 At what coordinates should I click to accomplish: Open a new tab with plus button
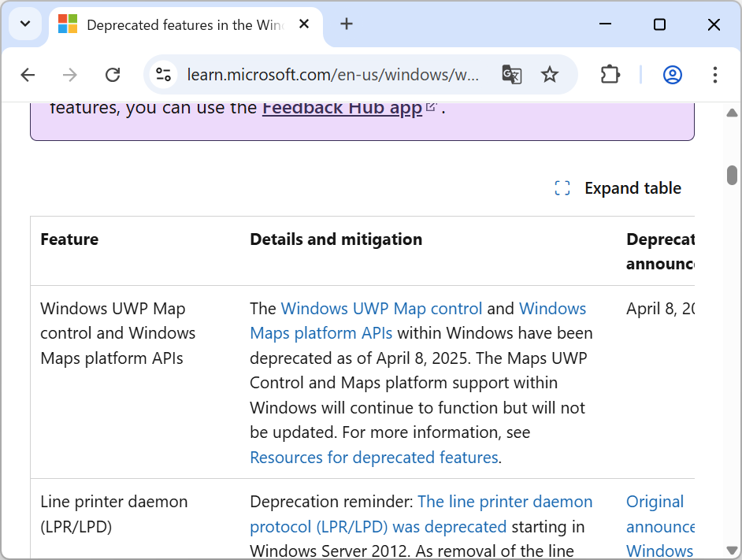click(347, 24)
